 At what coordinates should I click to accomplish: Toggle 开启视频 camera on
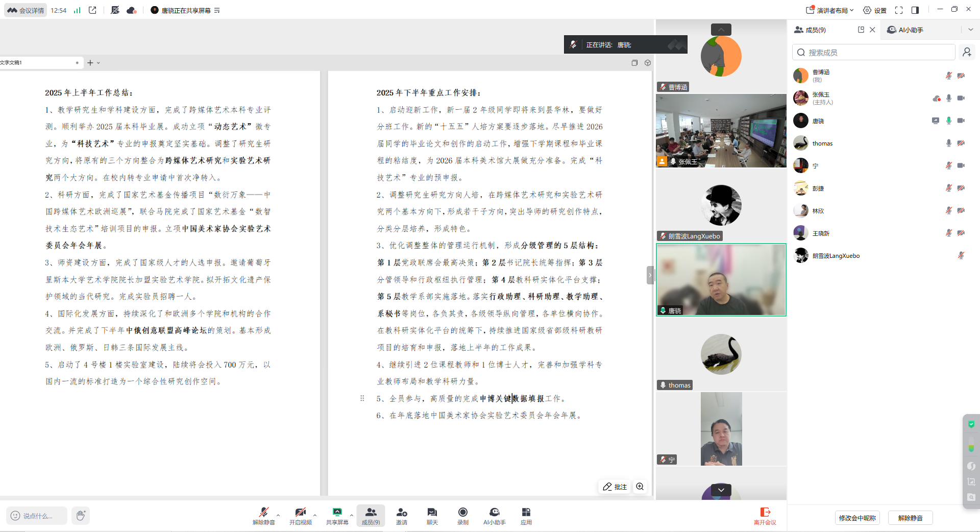pos(300,515)
